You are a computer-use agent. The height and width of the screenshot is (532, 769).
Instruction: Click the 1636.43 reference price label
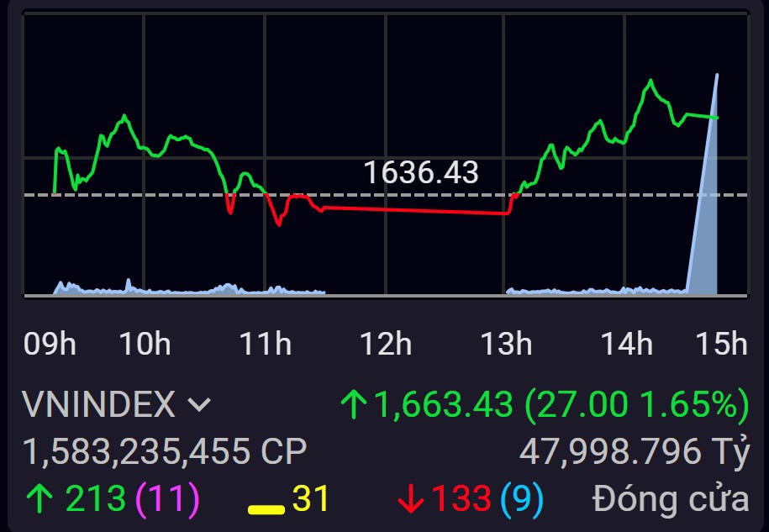pyautogui.click(x=421, y=173)
